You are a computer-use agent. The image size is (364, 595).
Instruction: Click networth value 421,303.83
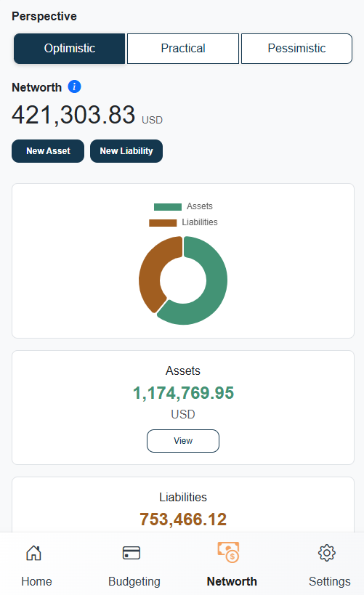coord(73,115)
